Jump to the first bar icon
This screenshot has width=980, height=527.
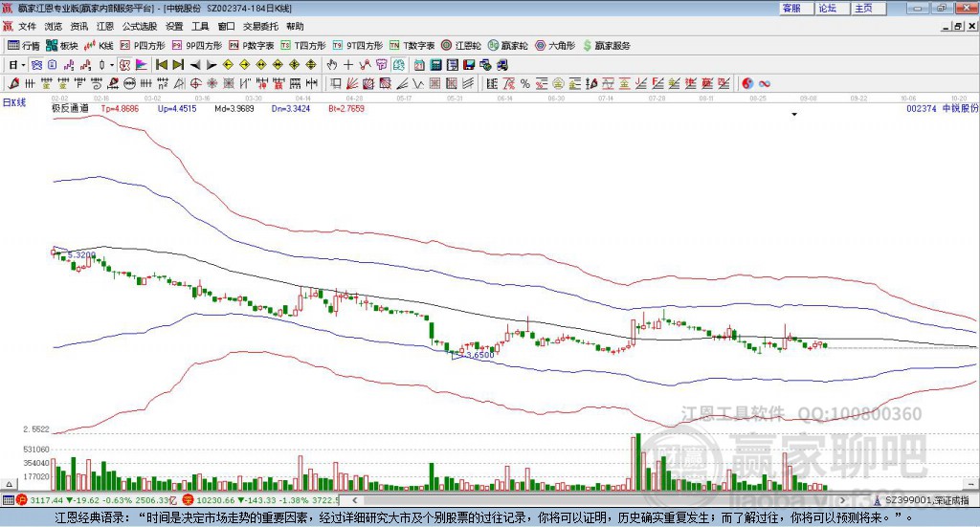pyautogui.click(x=161, y=65)
